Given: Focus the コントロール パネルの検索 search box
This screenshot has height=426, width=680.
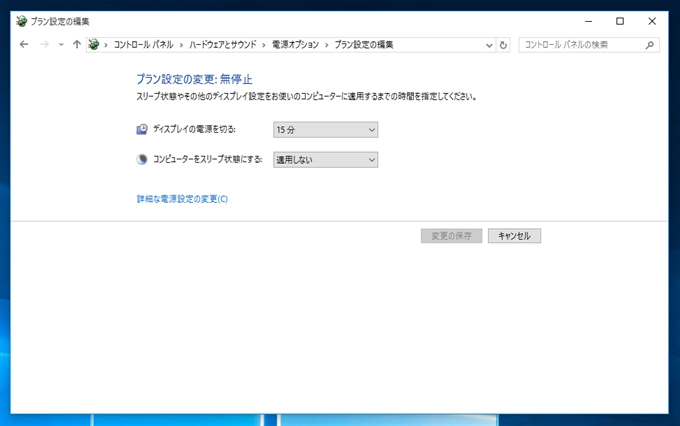Looking at the screenshot, I should click(589, 45).
